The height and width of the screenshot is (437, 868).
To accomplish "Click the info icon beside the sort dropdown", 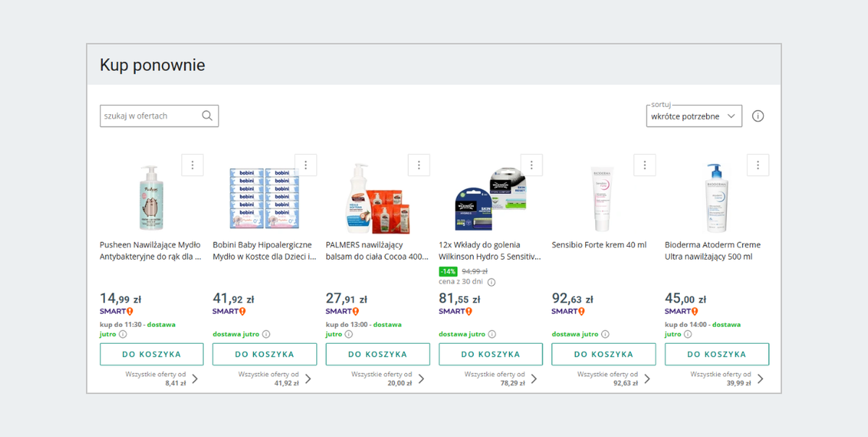I will pos(758,116).
